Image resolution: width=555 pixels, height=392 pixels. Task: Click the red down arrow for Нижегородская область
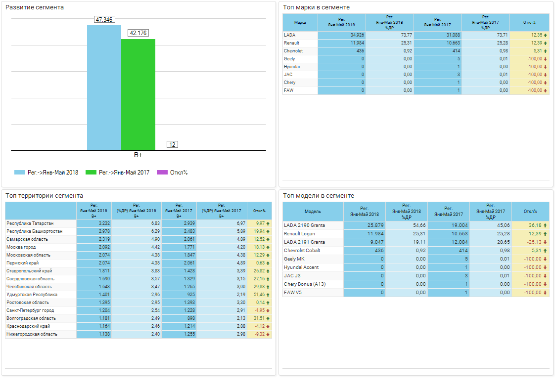[268, 334]
